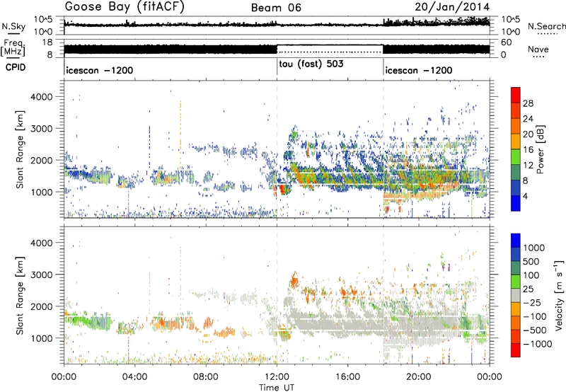Click the "20:00" time tick label
This screenshot has height=392, width=566.
pyautogui.click(x=418, y=377)
